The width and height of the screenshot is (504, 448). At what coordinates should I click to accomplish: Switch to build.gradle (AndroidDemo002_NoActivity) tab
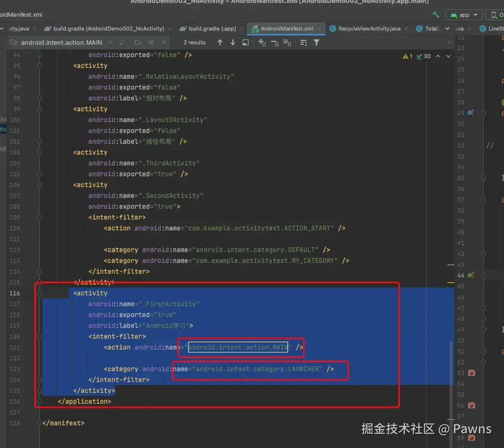[x=109, y=29]
